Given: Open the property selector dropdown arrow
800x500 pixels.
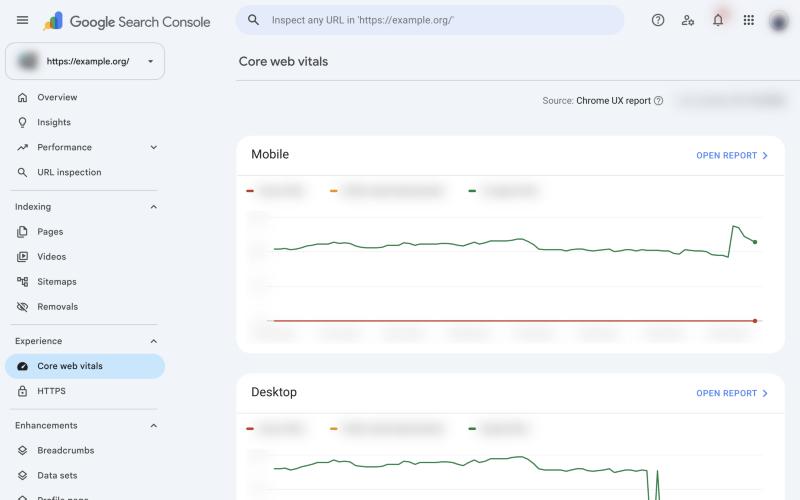Looking at the screenshot, I should 151,61.
